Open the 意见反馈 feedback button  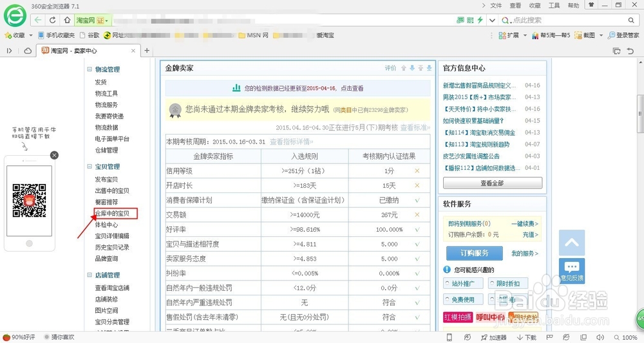[x=572, y=271]
